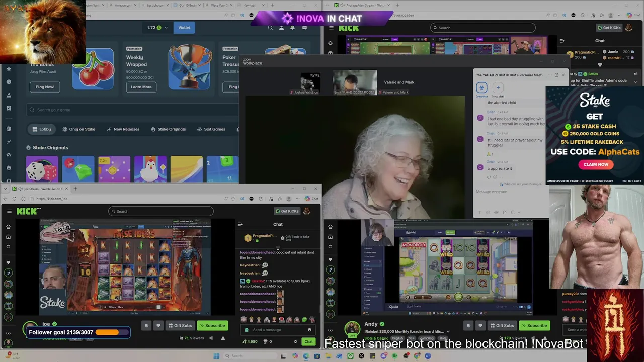Focus 'Send a message' box in joe's chat
Screen dimensions: 644x362
(277, 330)
